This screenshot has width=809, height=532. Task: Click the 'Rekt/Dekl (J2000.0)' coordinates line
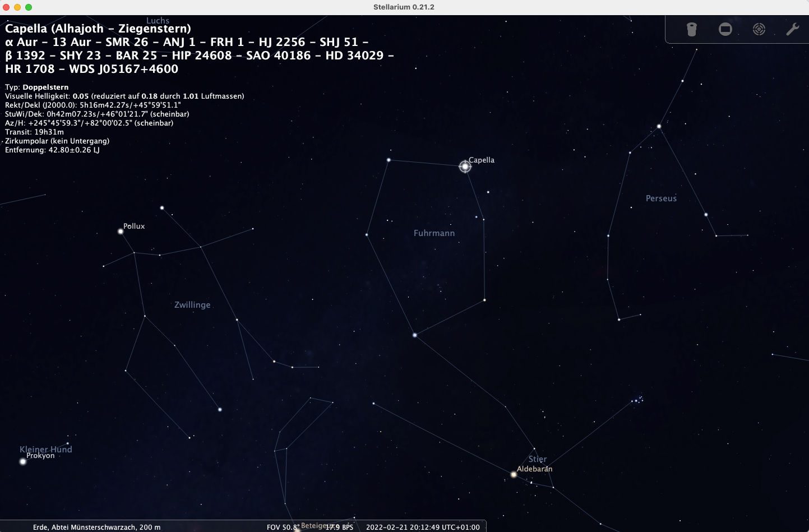pyautogui.click(x=93, y=105)
